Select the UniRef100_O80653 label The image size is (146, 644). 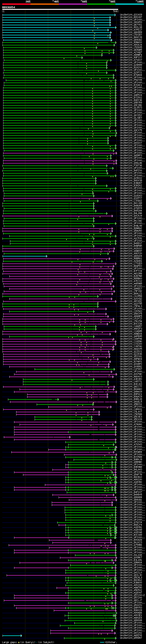coord(131,22)
